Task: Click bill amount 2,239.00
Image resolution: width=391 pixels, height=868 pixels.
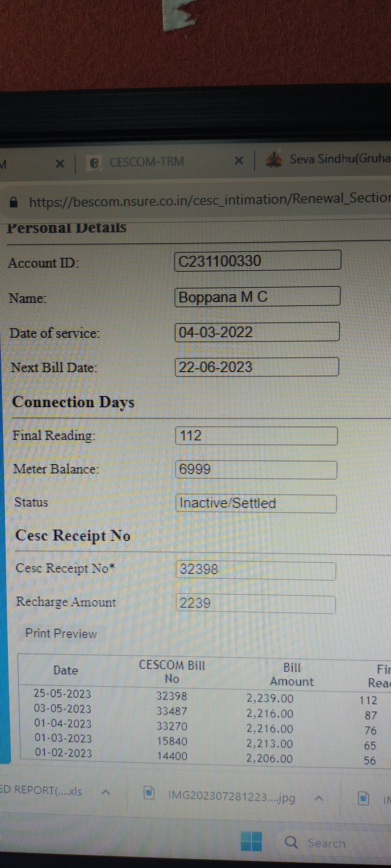Action: pos(270,698)
